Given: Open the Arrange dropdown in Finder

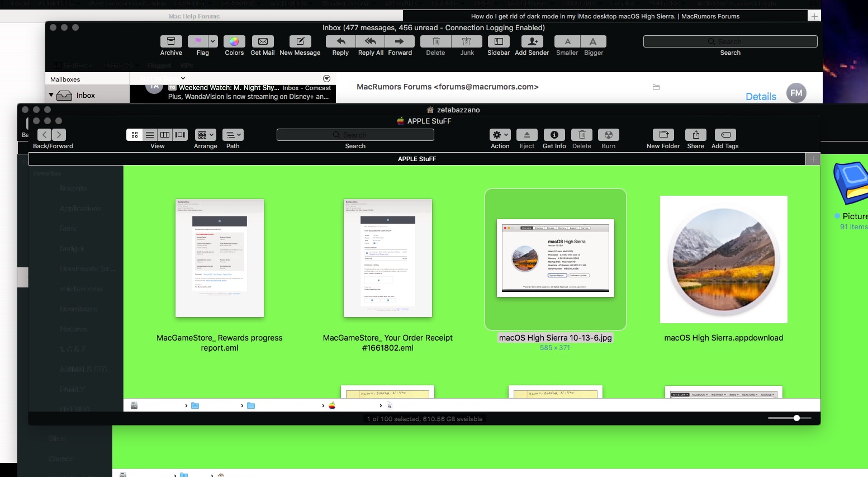Looking at the screenshot, I should (205, 135).
